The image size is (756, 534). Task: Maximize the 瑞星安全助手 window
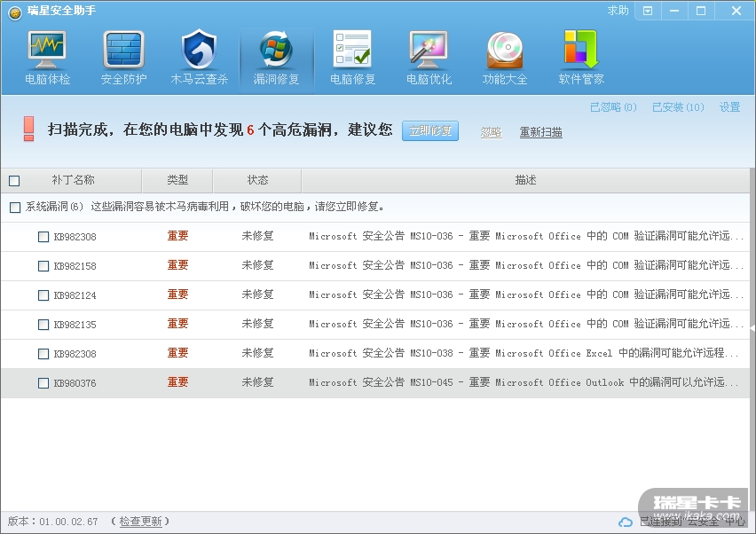click(701, 11)
